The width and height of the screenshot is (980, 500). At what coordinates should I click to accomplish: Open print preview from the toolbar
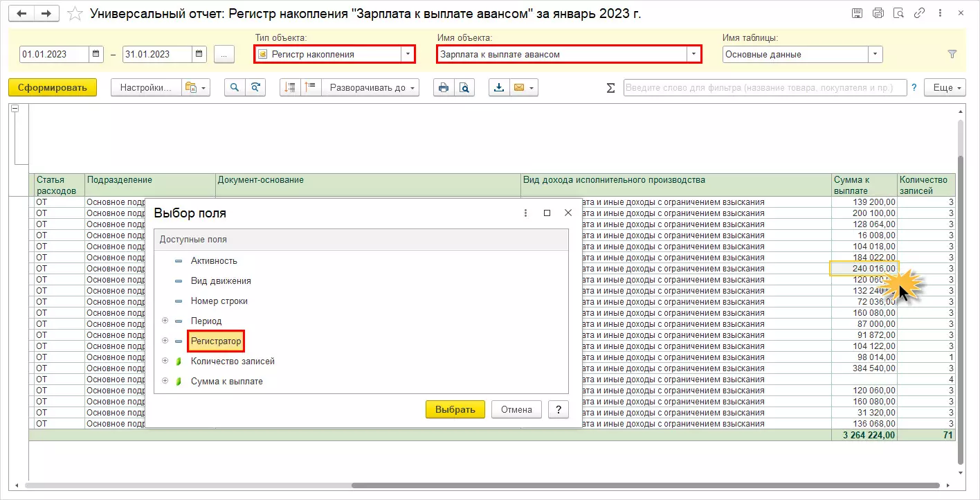(x=464, y=88)
